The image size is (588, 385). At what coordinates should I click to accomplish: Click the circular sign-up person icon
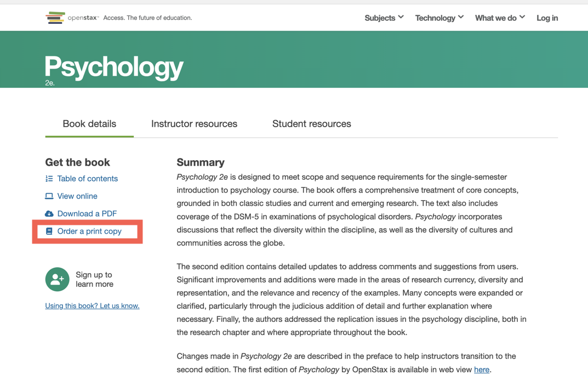pos(57,280)
